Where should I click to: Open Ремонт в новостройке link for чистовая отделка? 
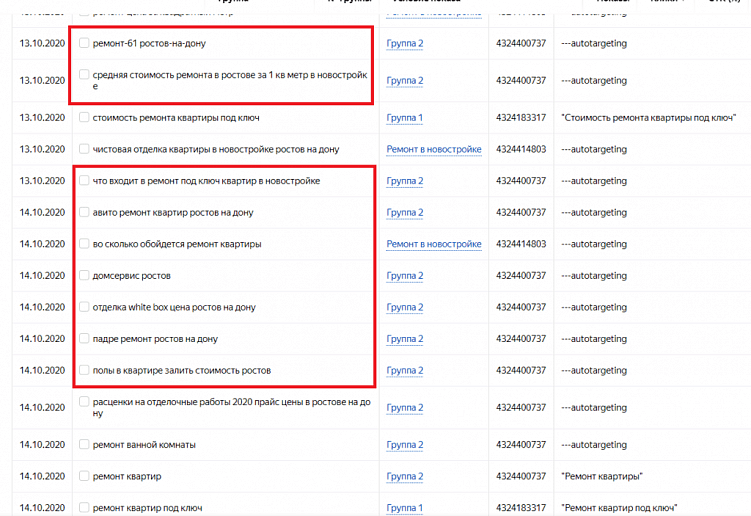point(434,149)
